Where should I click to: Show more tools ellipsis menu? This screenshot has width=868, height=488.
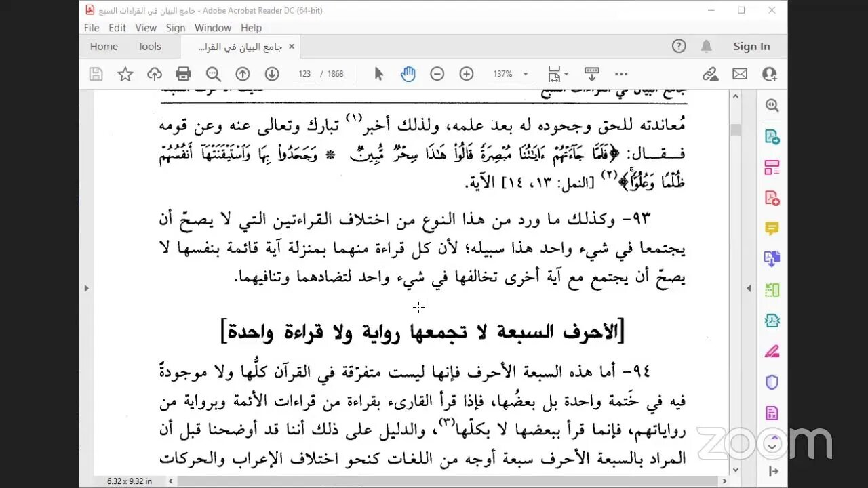621,74
